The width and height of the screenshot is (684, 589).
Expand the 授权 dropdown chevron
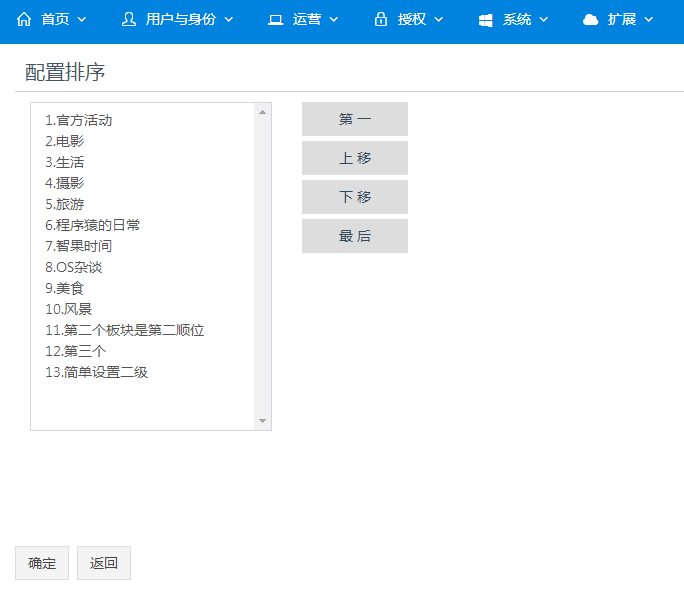pyautogui.click(x=439, y=20)
